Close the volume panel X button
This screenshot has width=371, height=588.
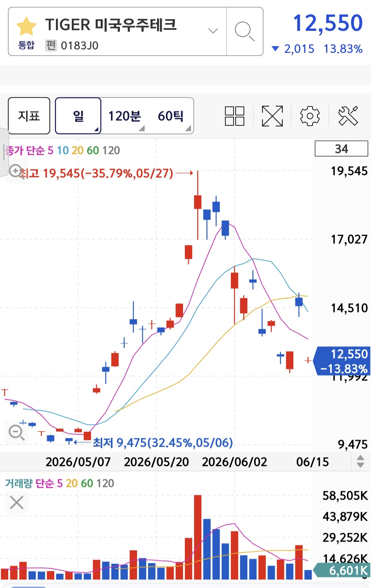click(16, 502)
